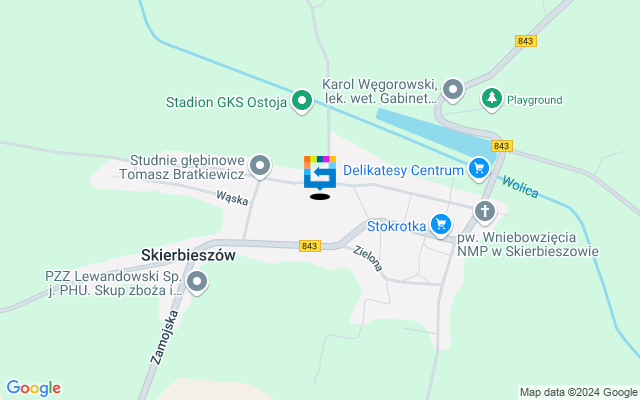Open the Delikatesy Centrum text label

tap(403, 170)
